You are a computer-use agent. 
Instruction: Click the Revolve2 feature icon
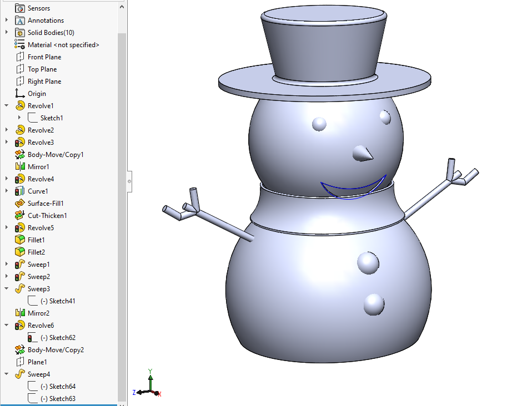click(20, 130)
